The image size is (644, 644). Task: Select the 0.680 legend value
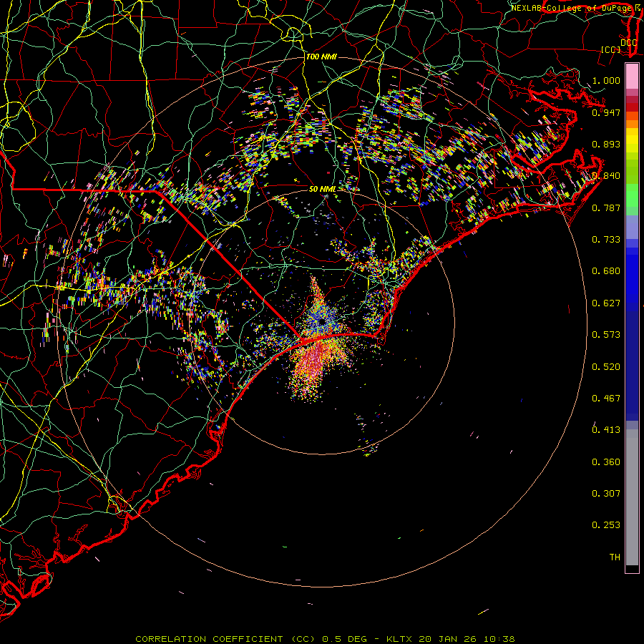tap(606, 271)
